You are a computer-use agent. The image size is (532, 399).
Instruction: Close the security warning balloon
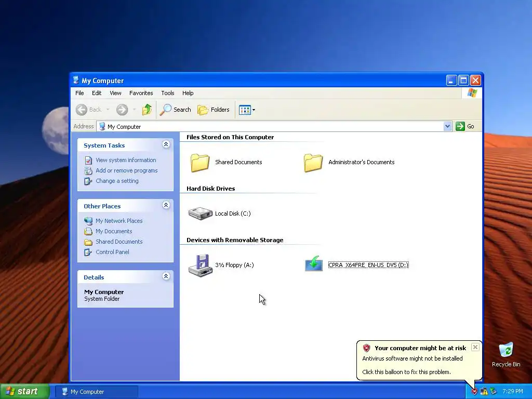(x=475, y=347)
